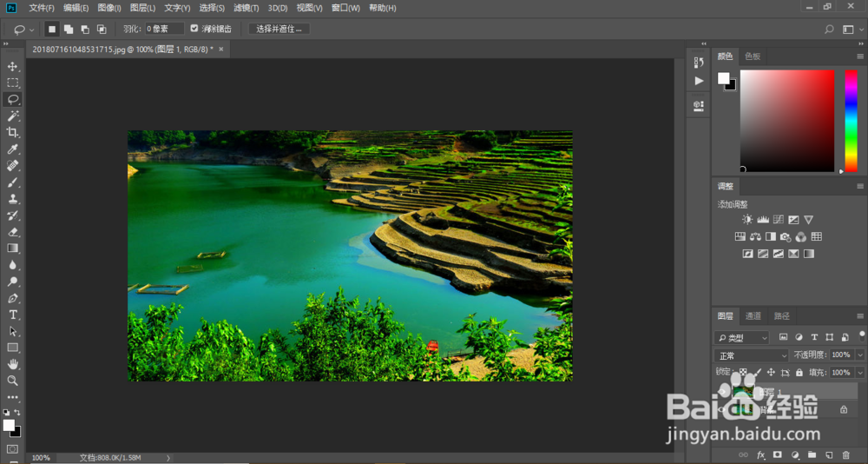Toggle Lock All padlock in Layers panel
Viewport: 868px width, 464px height.
pos(799,373)
